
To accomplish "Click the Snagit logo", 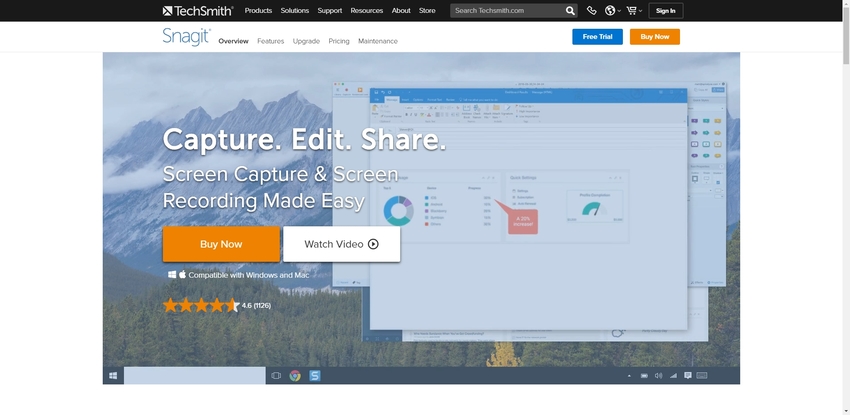I will pyautogui.click(x=186, y=37).
